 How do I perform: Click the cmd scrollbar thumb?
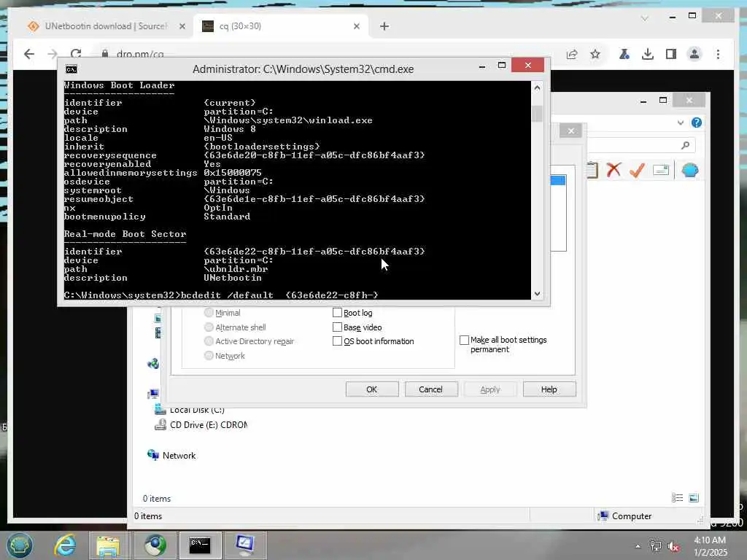[x=537, y=113]
